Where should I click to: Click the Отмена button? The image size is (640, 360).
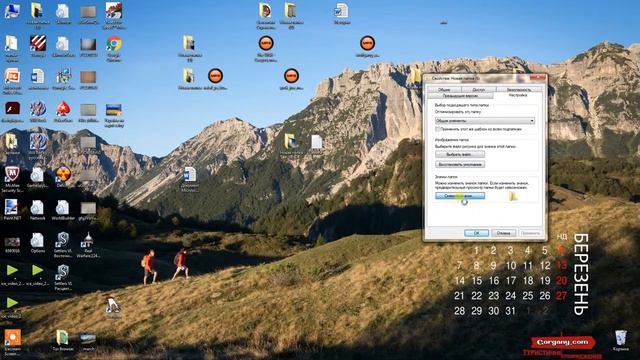tap(503, 233)
